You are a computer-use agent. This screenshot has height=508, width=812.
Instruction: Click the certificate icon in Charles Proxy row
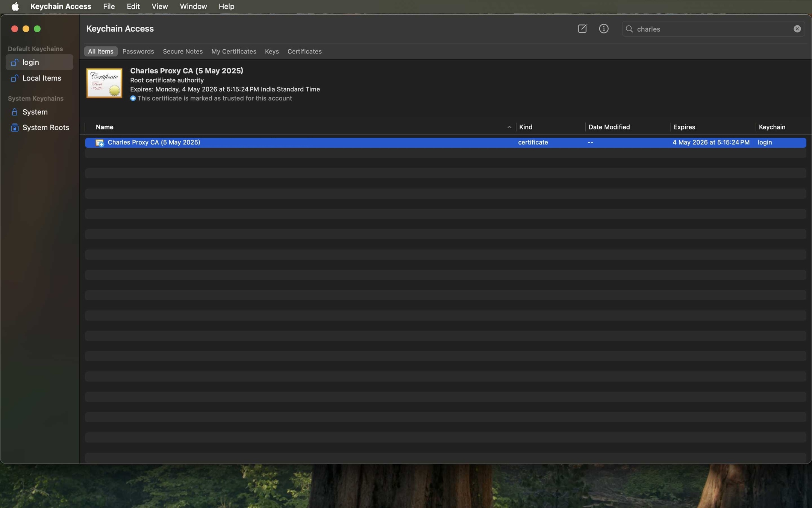pos(100,143)
